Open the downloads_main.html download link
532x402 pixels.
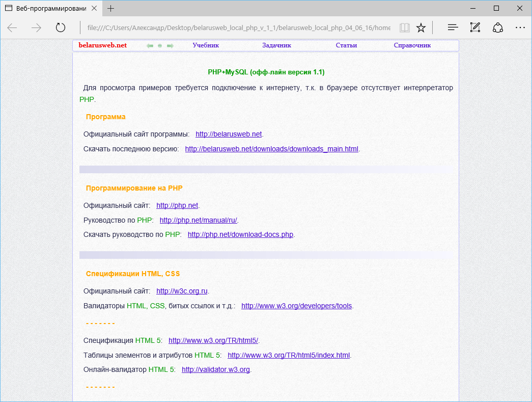click(271, 149)
